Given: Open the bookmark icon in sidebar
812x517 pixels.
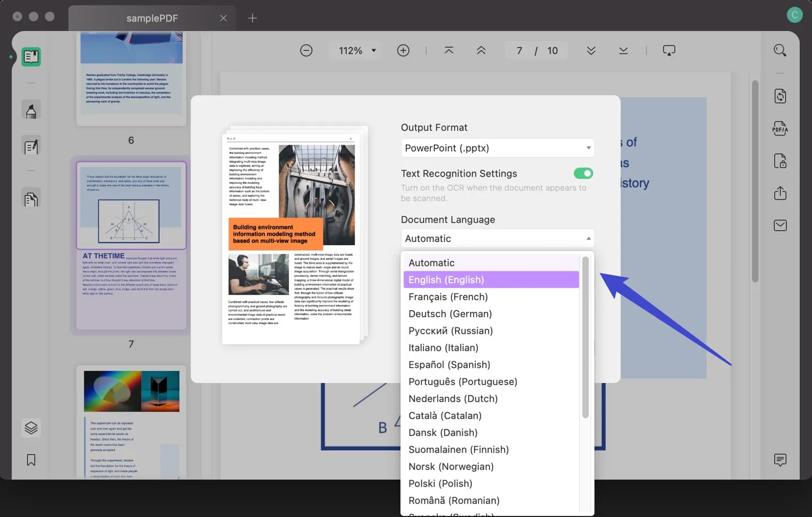Looking at the screenshot, I should tap(31, 460).
